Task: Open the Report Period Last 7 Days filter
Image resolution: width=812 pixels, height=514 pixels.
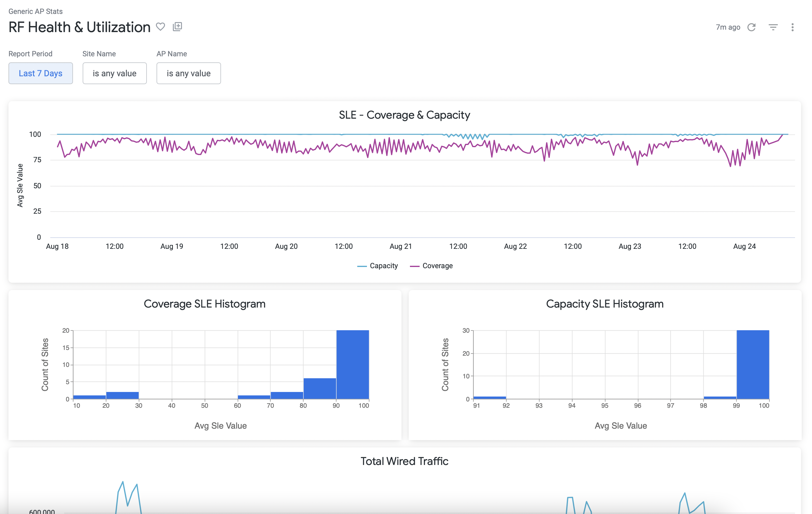Action: (x=41, y=73)
